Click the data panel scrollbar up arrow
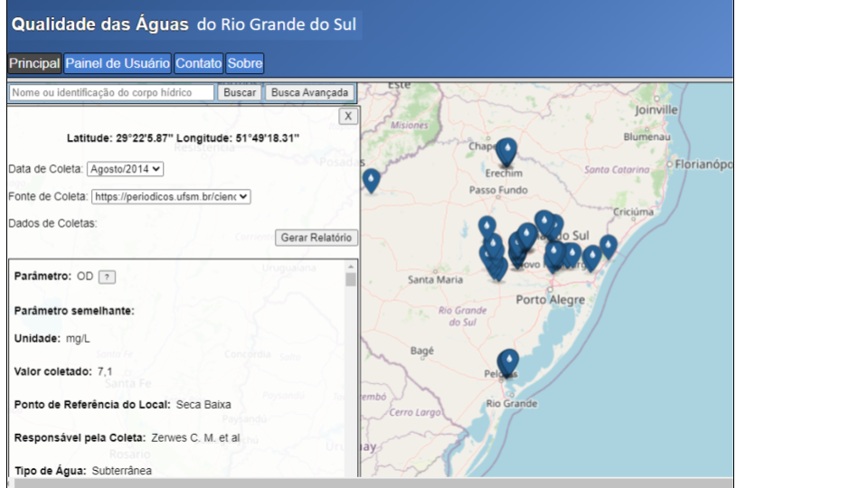 (x=351, y=267)
